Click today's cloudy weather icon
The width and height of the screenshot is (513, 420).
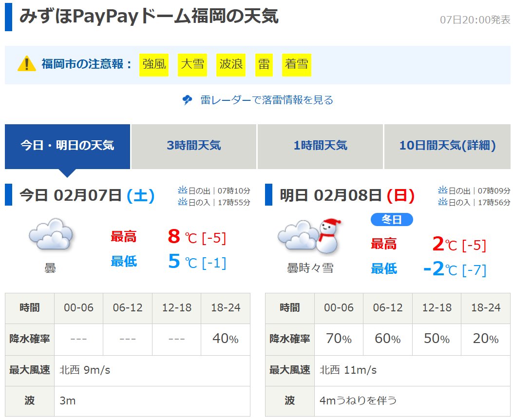(51, 234)
